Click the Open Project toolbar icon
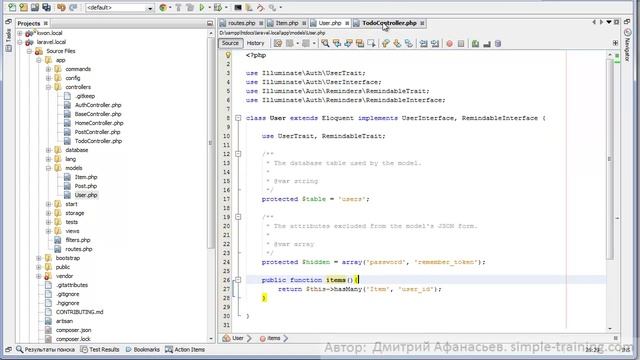 [35, 7]
